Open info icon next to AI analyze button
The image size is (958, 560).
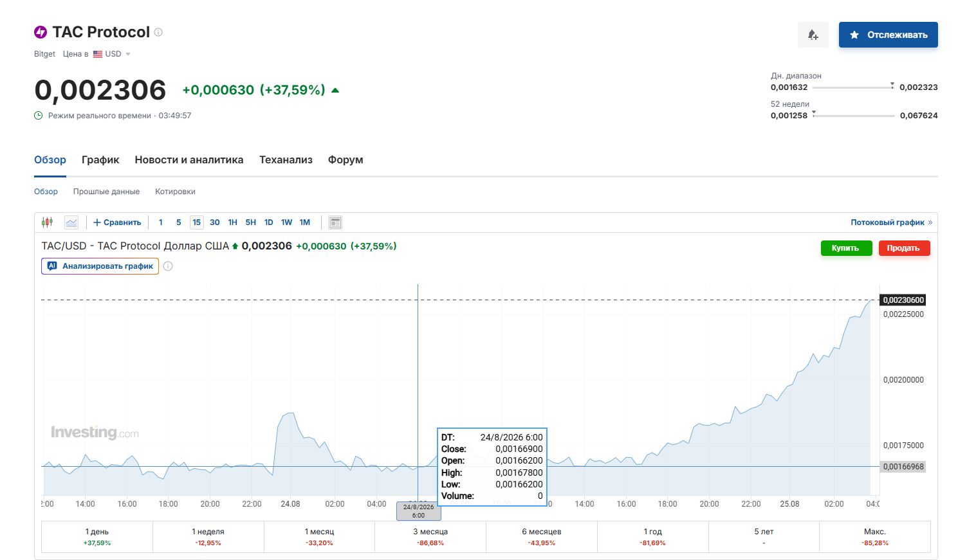point(168,266)
